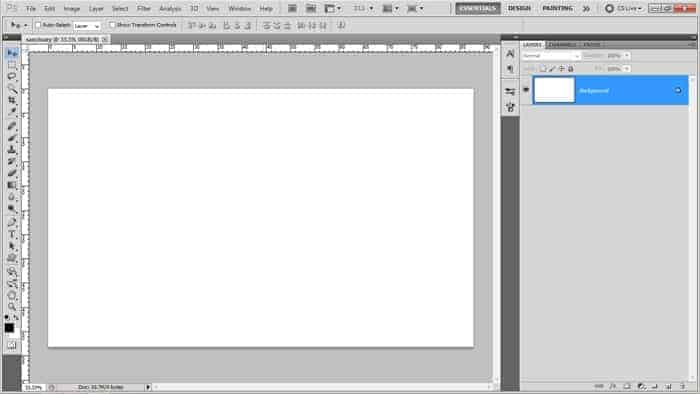Enable Show Transform Controls checkbox
The width and height of the screenshot is (700, 394).
[112, 25]
